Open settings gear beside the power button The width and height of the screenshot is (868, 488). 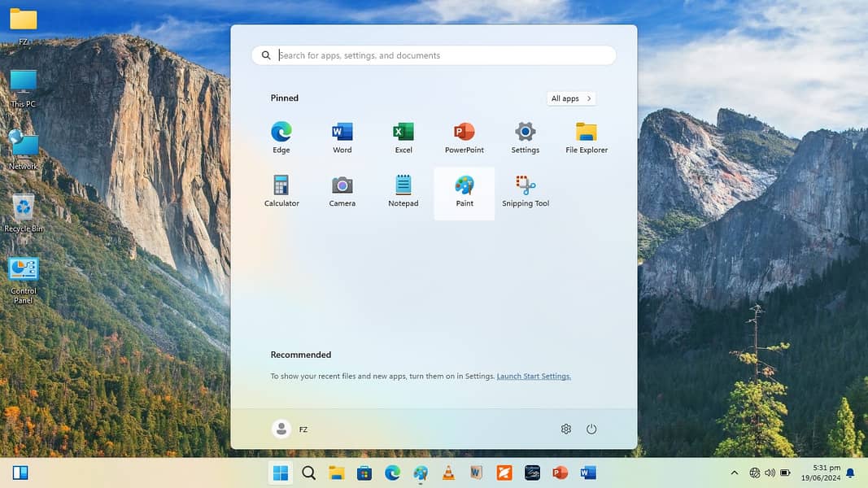pos(566,429)
